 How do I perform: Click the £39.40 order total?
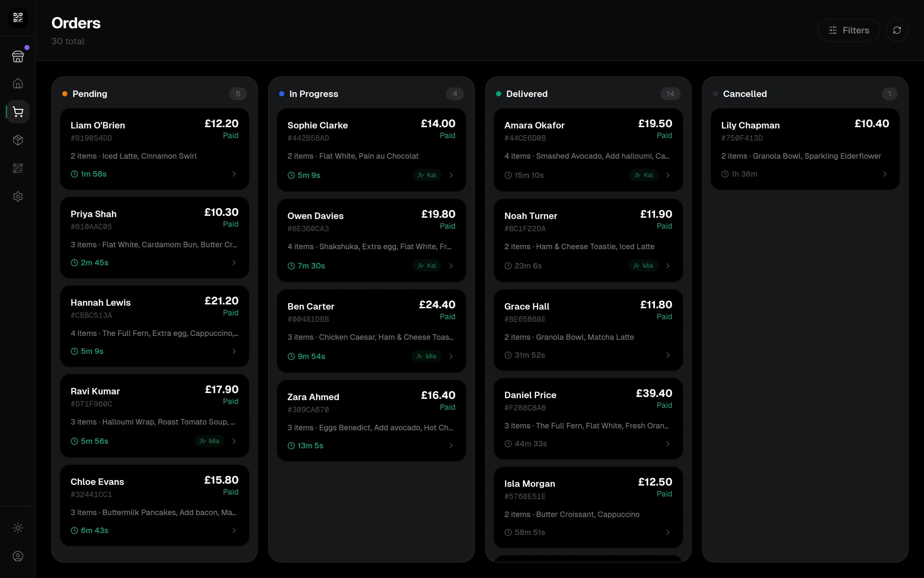click(654, 393)
